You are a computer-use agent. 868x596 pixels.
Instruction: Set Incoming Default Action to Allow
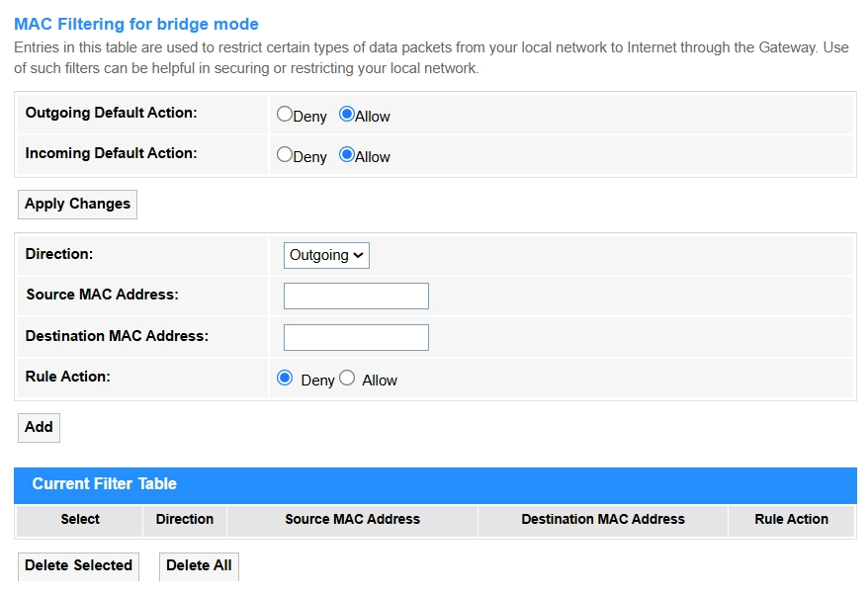(x=346, y=155)
